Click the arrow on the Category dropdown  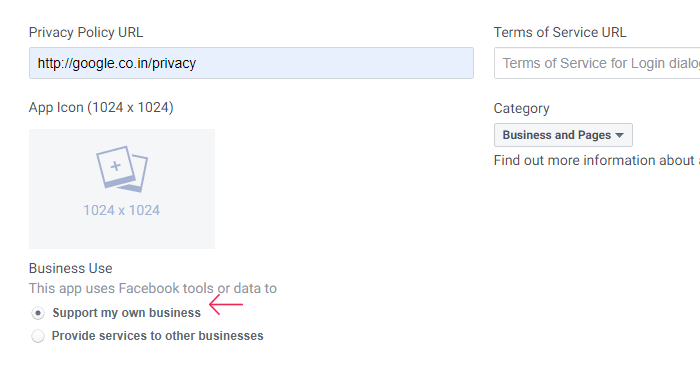click(x=619, y=135)
